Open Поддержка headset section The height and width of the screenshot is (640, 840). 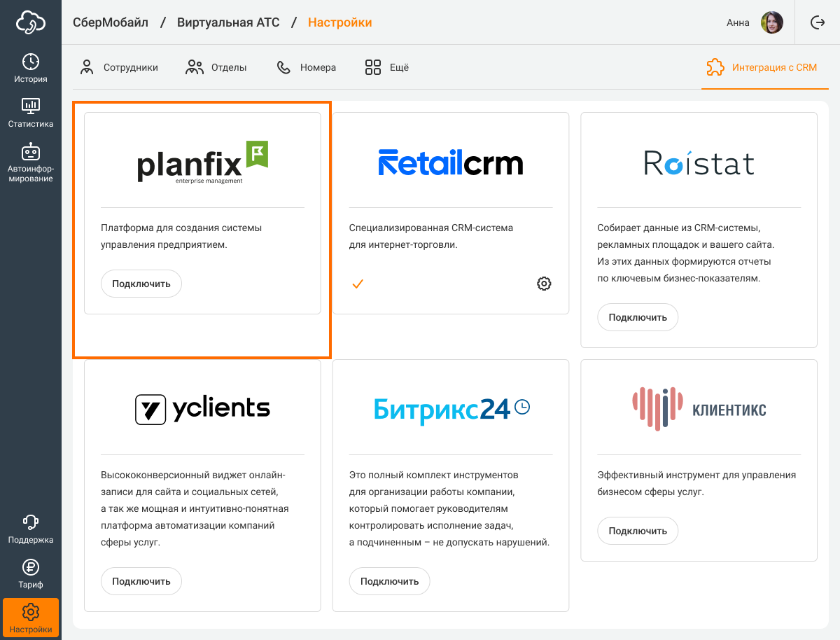(x=31, y=529)
